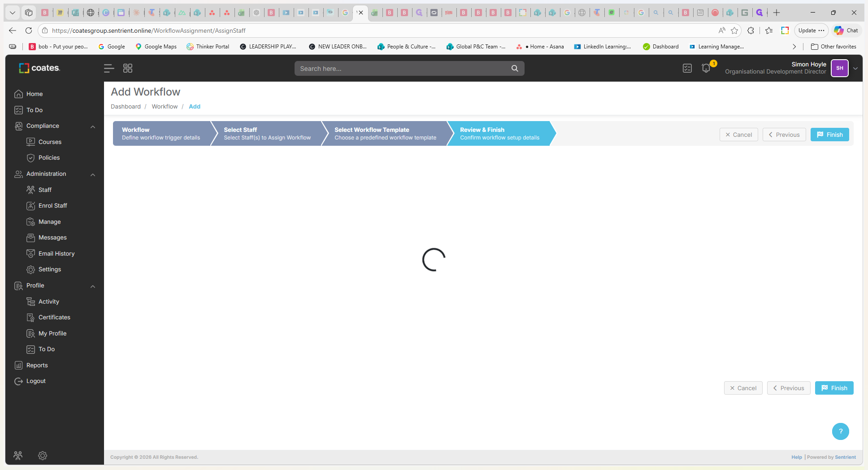Viewport: 868px width, 470px height.
Task: Toggle the sidebar hamburger menu
Action: (x=108, y=68)
